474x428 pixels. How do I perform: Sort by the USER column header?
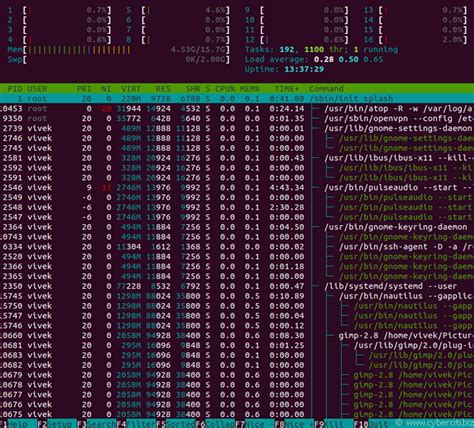[x=37, y=89]
